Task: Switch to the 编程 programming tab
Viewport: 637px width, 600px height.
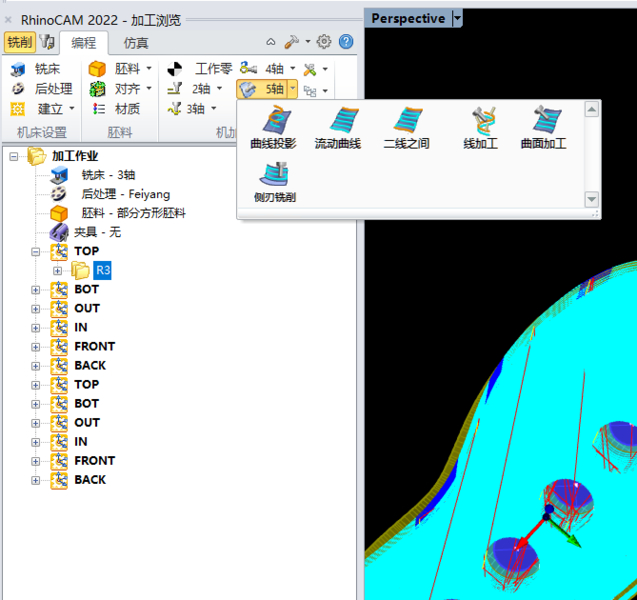Action: pos(83,42)
